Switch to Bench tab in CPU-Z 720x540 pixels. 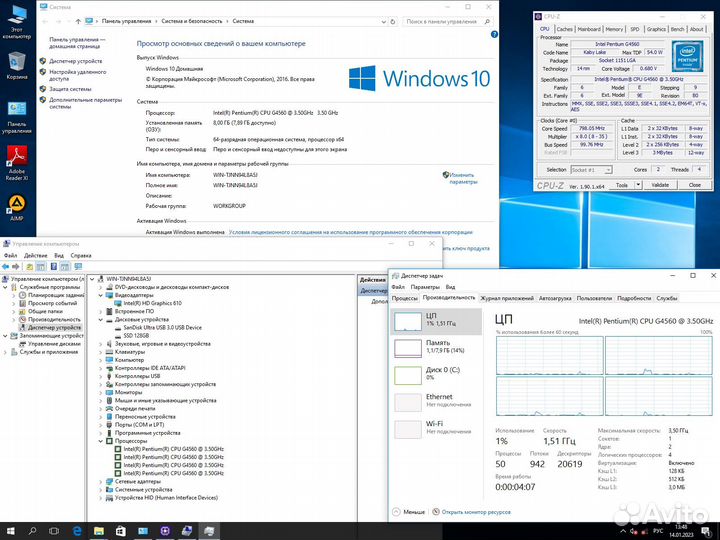click(677, 29)
